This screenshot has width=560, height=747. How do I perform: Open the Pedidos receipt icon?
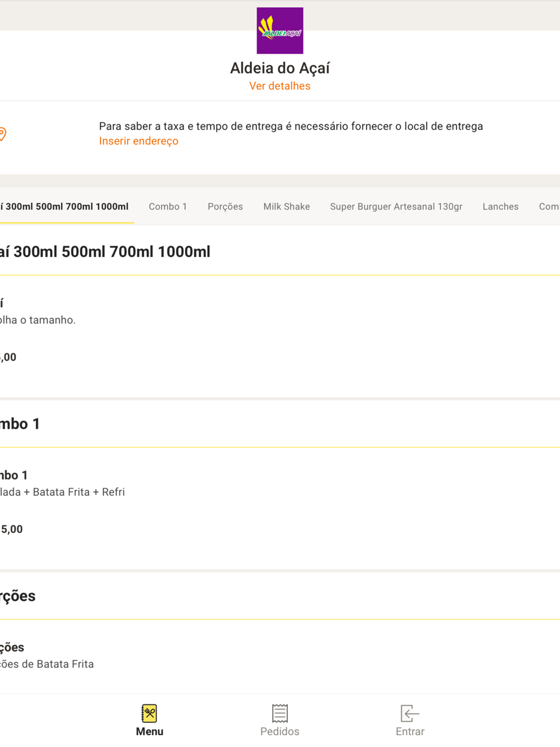[x=280, y=713]
